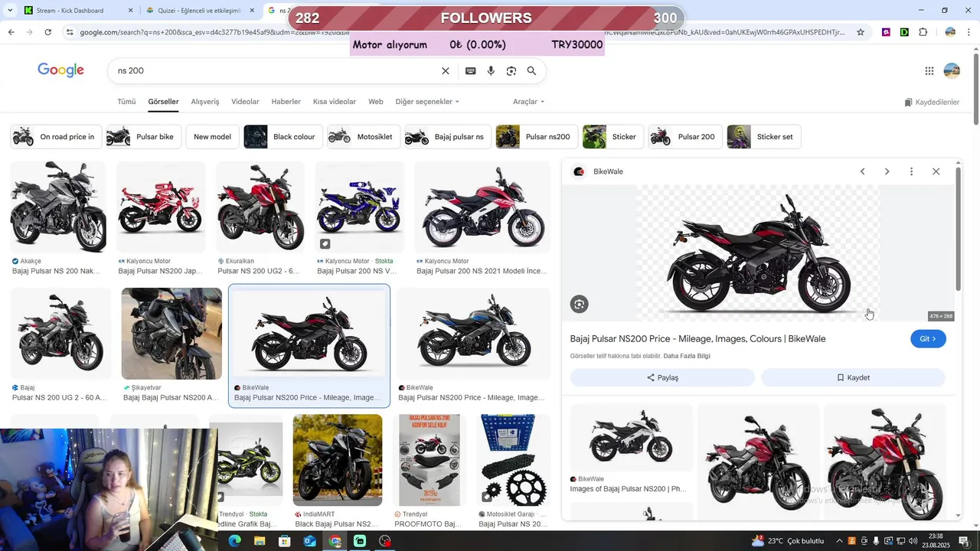The image size is (980, 551).
Task: Open the IndiaMART Black Bajaj Pulsar thumbnail
Action: coord(338,460)
